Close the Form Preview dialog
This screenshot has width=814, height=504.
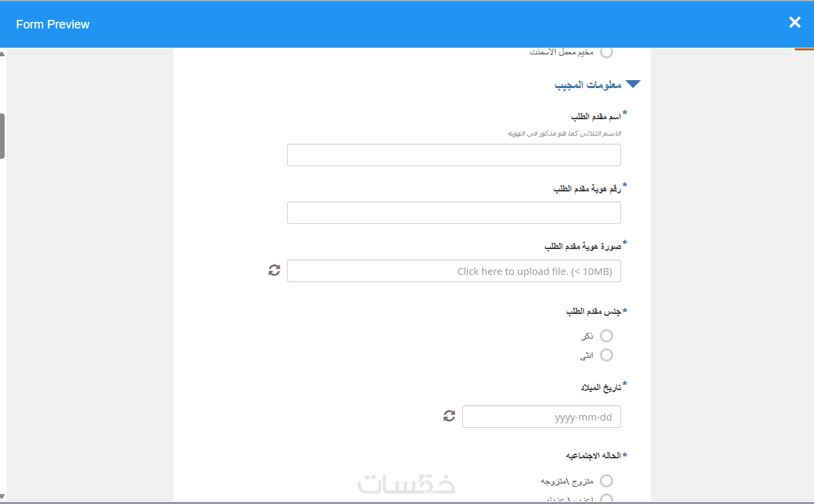tap(795, 23)
